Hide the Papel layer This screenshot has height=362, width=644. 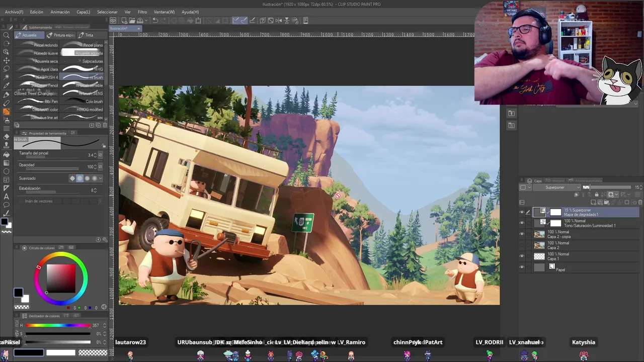pos(522,267)
